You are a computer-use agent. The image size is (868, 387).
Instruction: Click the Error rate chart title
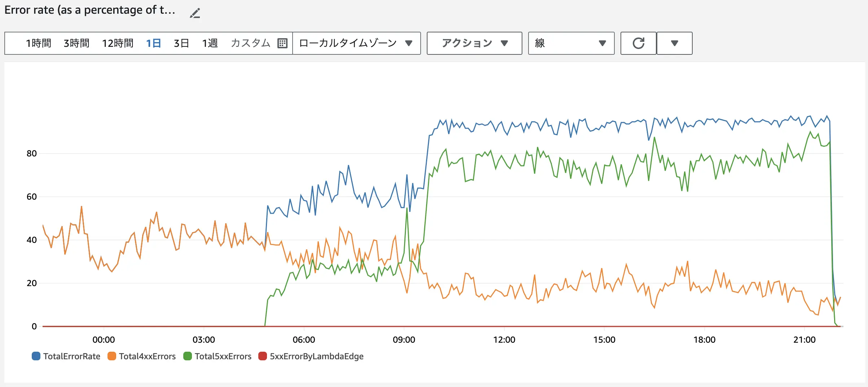click(90, 10)
